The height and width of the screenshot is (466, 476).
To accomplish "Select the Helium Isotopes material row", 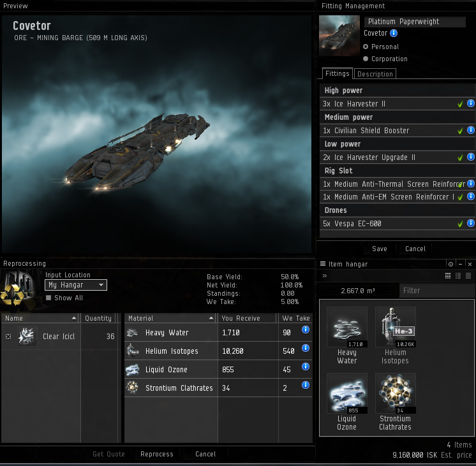I will (218, 351).
